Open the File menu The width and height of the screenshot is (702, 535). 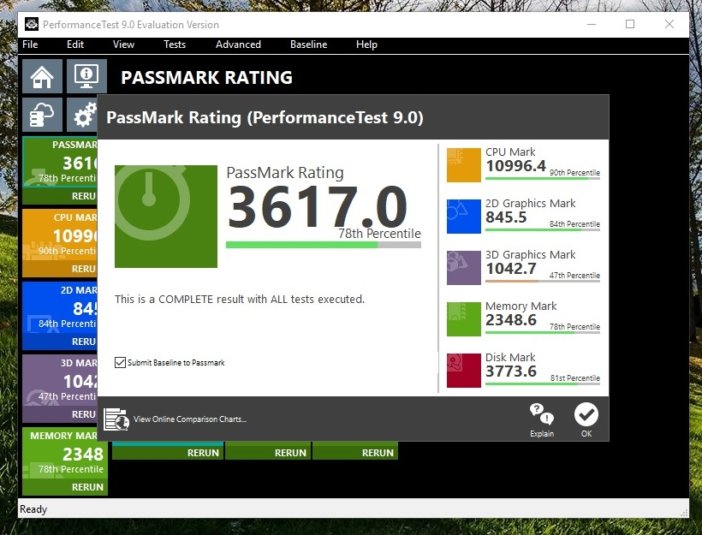coord(30,44)
